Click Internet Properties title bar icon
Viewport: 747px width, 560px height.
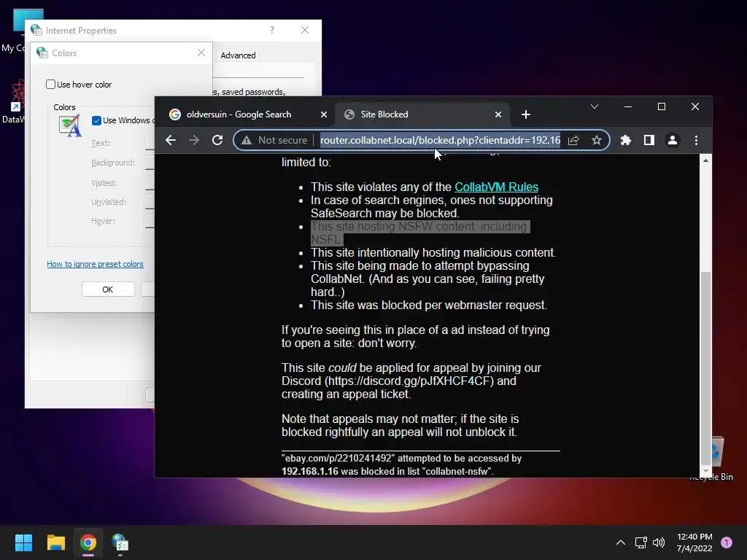pyautogui.click(x=36, y=29)
